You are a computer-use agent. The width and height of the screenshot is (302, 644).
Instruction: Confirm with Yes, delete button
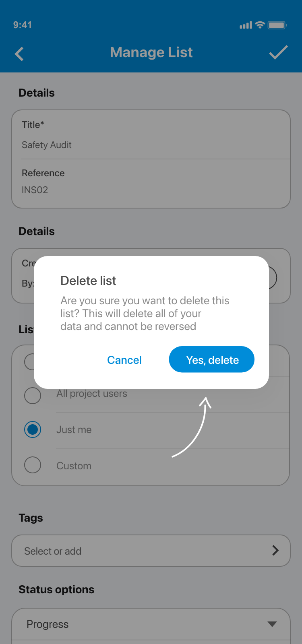(x=212, y=359)
